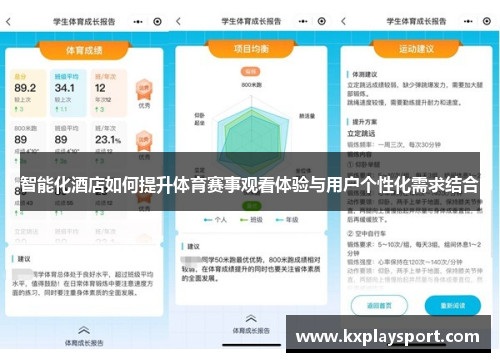This screenshot has height=362, width=500.
Task: Tap the target close icon on 运动建议 screen
Action: tap(487, 21)
